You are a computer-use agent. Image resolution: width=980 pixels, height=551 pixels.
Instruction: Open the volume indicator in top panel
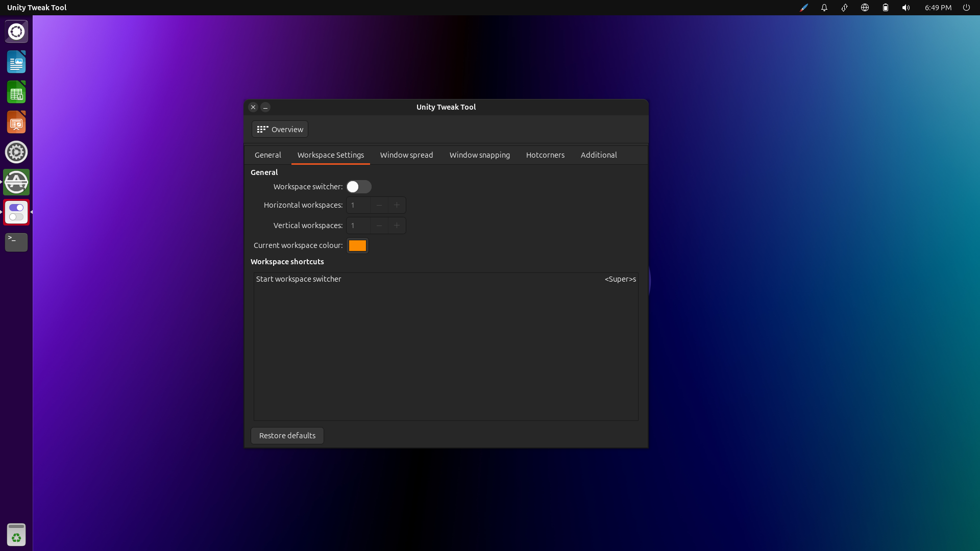(x=906, y=8)
